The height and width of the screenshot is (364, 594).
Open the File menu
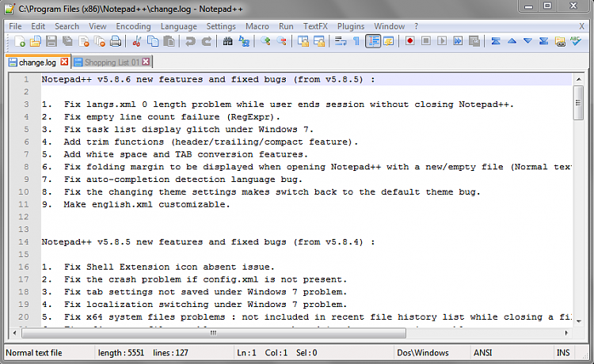click(15, 26)
